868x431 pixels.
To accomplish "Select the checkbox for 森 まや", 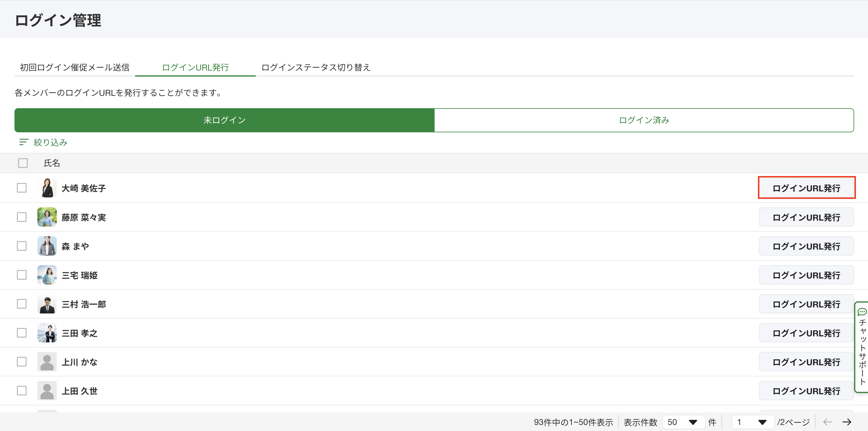I will click(22, 246).
